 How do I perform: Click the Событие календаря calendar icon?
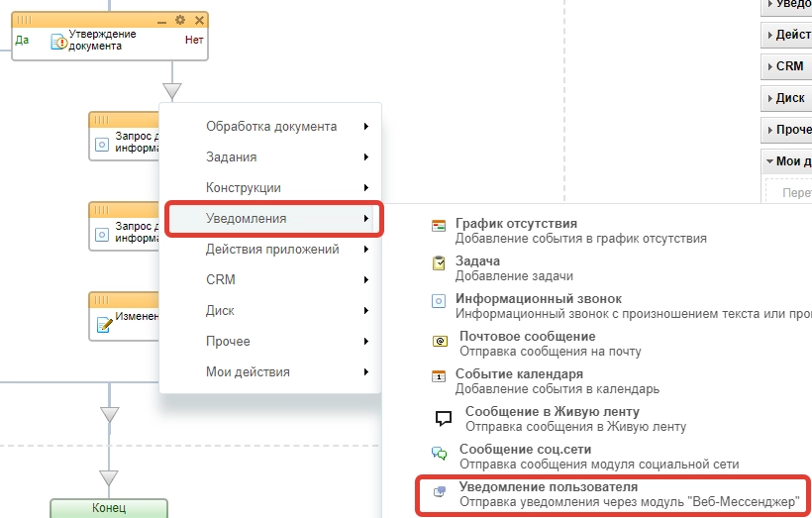tap(439, 376)
